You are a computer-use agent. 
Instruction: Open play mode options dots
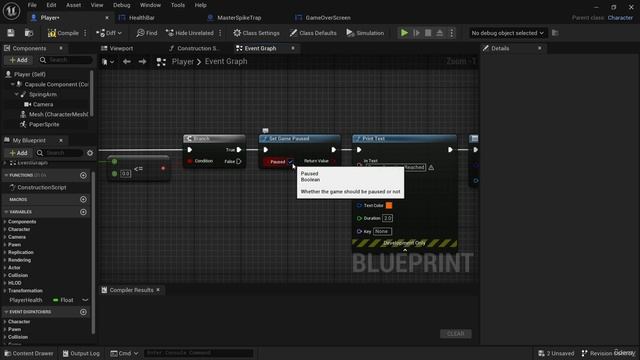pos(451,33)
